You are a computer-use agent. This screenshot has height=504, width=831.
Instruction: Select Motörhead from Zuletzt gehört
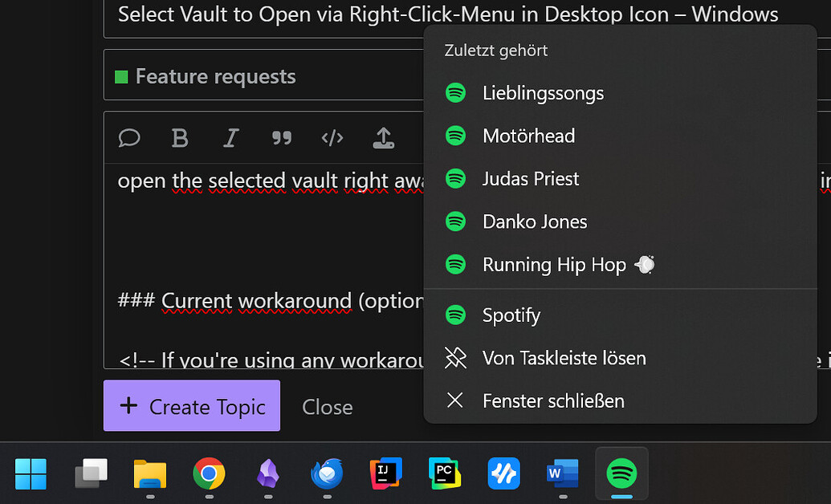click(528, 136)
